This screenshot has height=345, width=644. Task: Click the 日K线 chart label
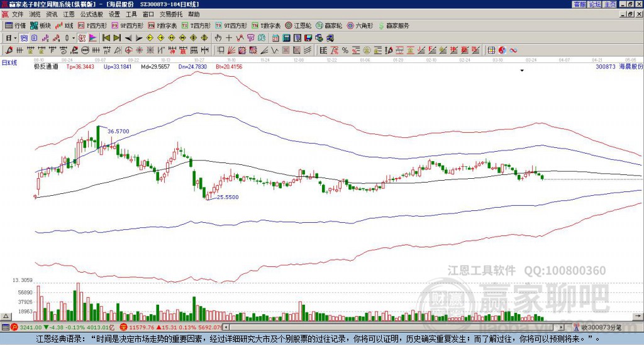point(9,63)
